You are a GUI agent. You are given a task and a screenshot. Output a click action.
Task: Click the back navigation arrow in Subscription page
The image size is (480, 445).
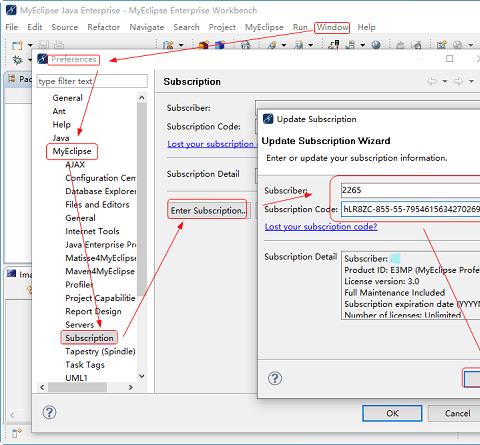[x=432, y=81]
